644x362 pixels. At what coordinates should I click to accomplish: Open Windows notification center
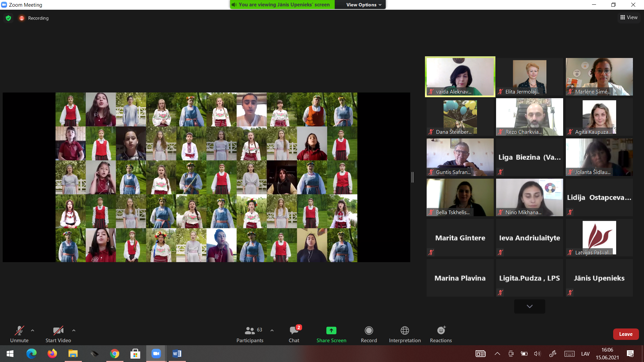click(x=630, y=354)
